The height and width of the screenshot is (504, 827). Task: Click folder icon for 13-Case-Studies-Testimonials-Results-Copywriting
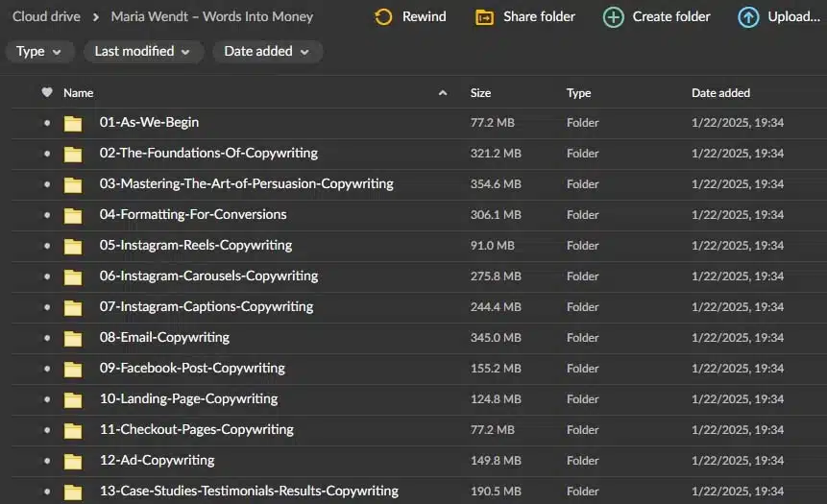click(73, 492)
